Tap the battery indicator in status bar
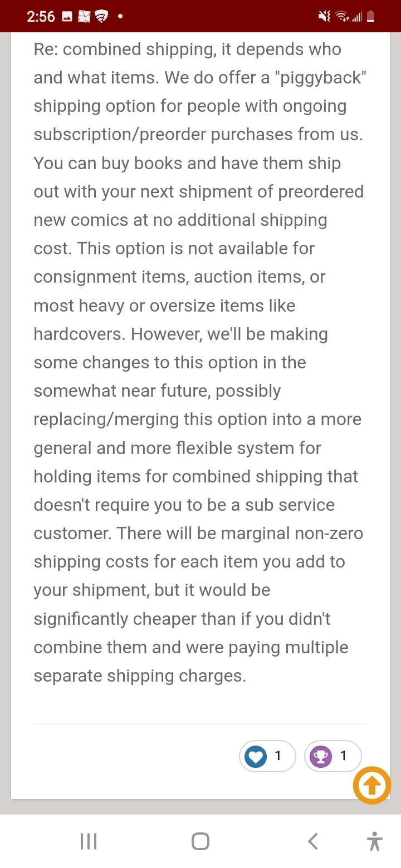Screen dimensions: 401x868 (x=371, y=17)
